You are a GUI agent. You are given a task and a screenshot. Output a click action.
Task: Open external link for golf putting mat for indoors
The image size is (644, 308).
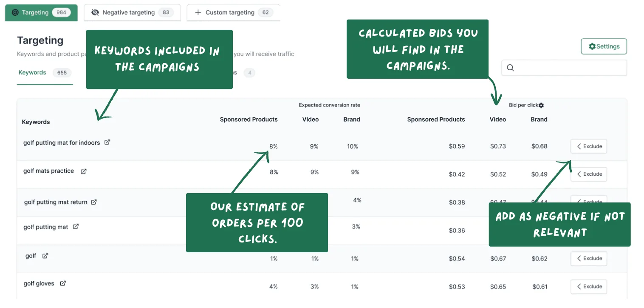[107, 143]
